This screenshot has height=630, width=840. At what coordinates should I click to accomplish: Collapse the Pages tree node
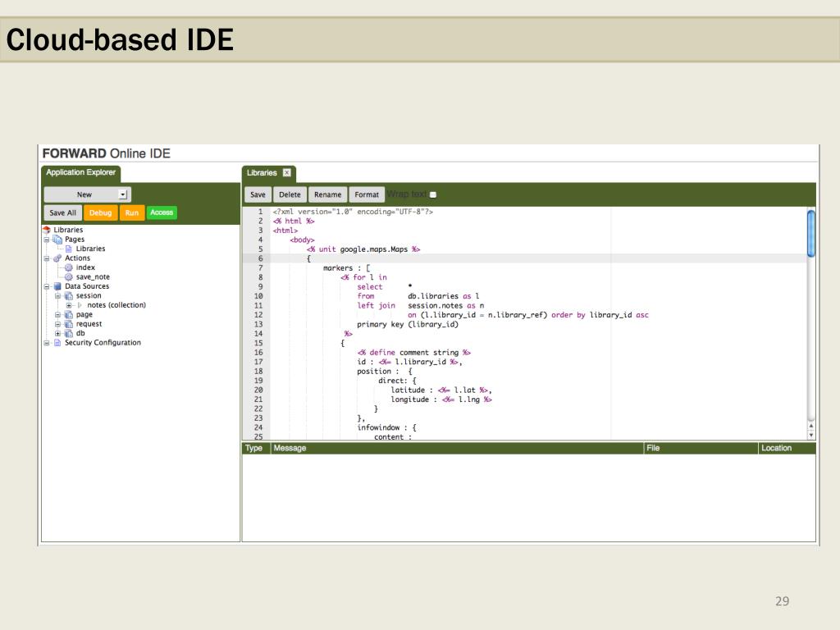coord(47,240)
